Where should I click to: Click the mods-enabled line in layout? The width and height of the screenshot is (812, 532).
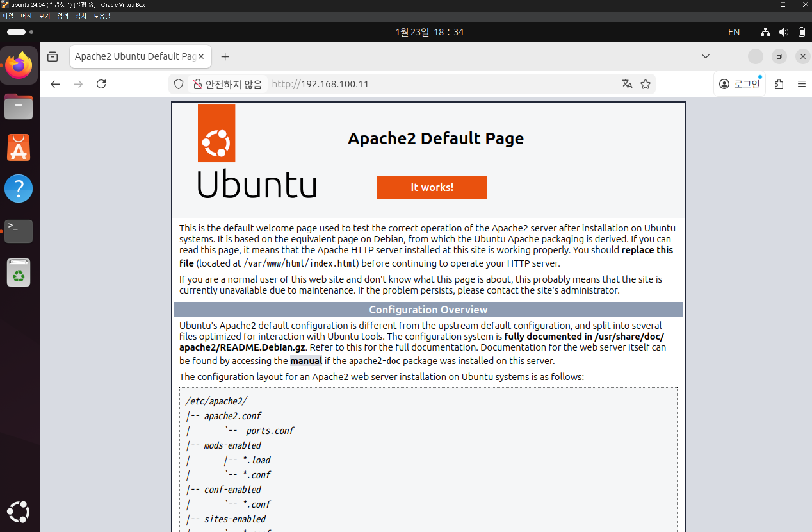point(232,445)
